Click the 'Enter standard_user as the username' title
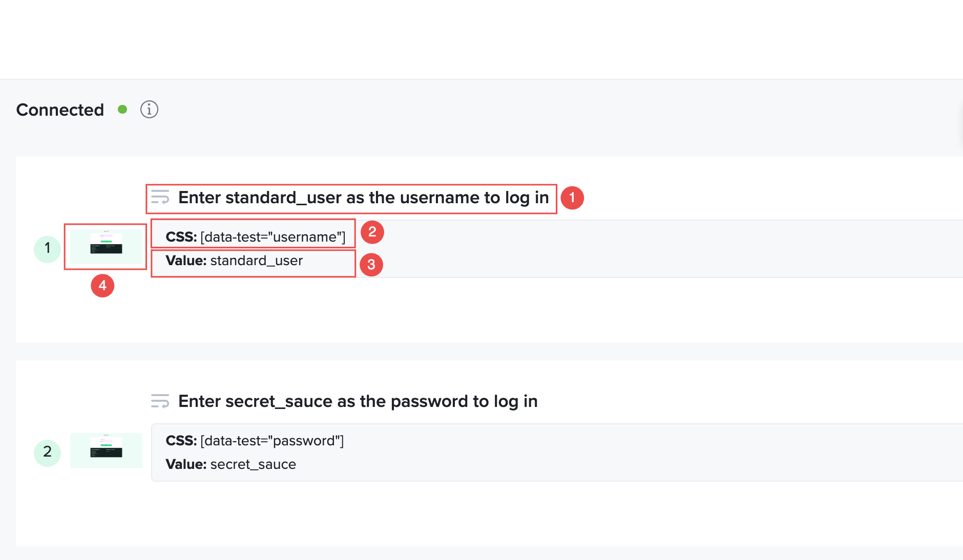 pyautogui.click(x=364, y=198)
